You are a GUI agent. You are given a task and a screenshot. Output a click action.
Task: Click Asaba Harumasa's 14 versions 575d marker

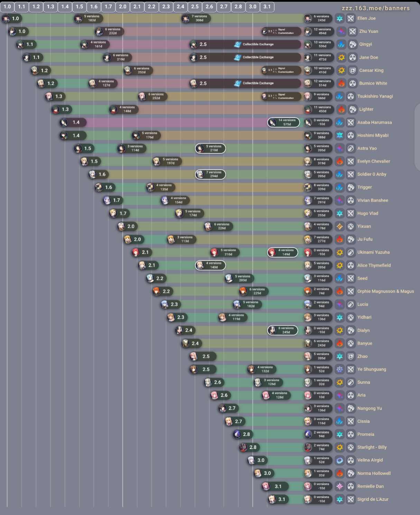[x=283, y=122]
